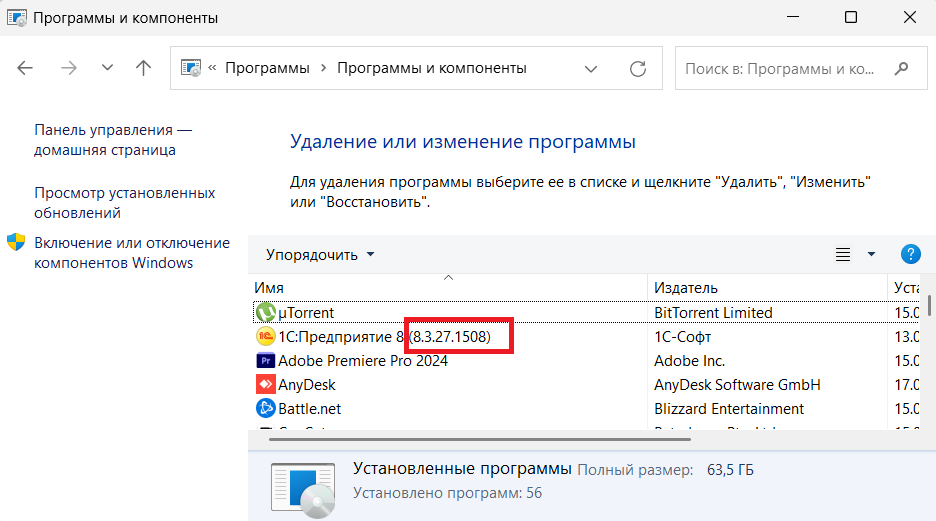936x521 pixels.
Task: Click the µTorrent icon
Action: click(x=266, y=312)
